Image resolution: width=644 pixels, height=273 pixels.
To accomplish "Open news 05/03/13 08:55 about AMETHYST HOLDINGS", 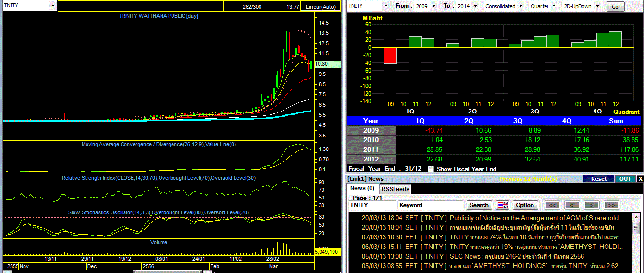I will (x=492, y=266).
